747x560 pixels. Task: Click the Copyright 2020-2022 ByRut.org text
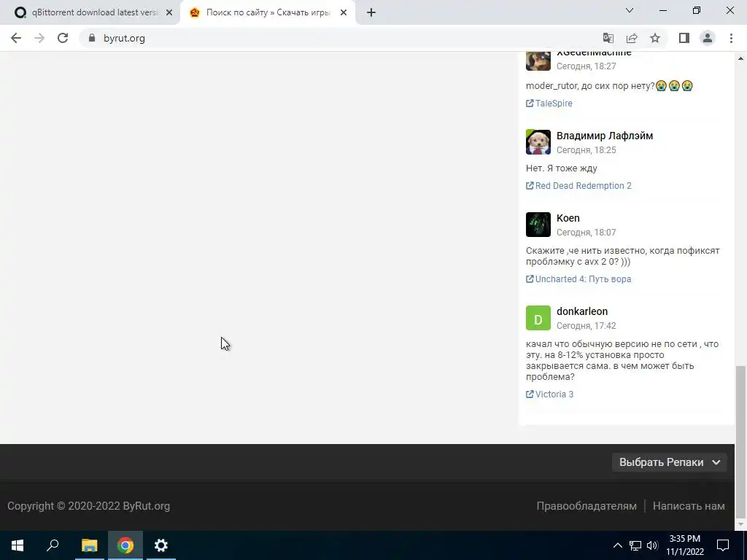pyautogui.click(x=88, y=506)
